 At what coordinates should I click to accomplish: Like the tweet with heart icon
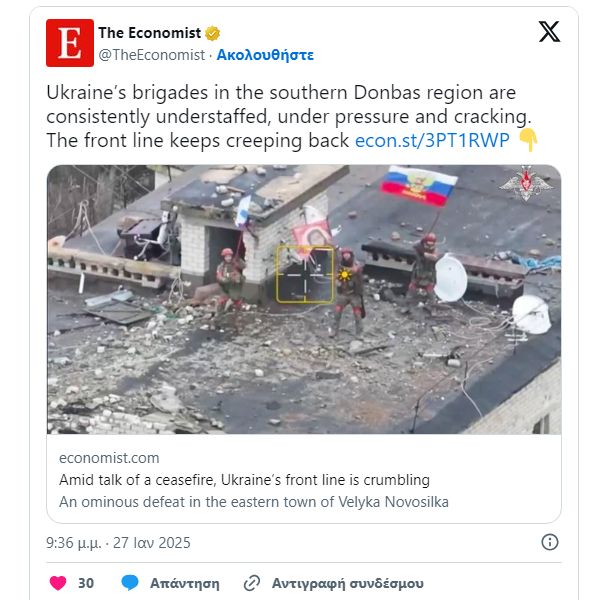tap(58, 583)
